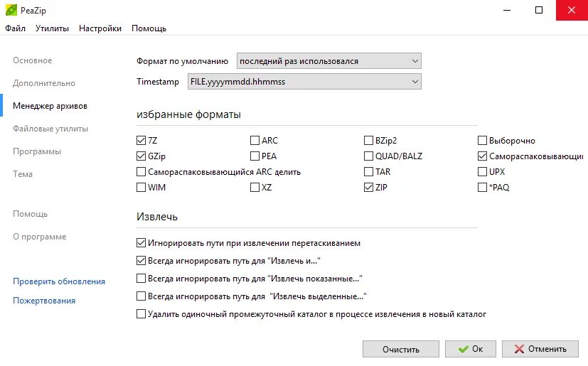The image size is (588, 366).
Task: Open the Утилиты menu
Action: tap(52, 28)
